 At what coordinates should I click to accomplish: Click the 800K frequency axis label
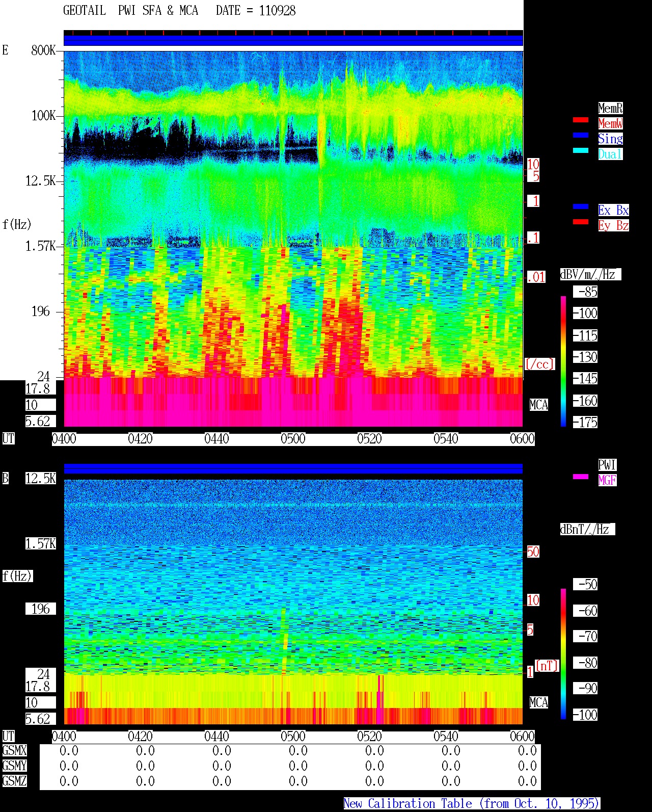tap(43, 50)
